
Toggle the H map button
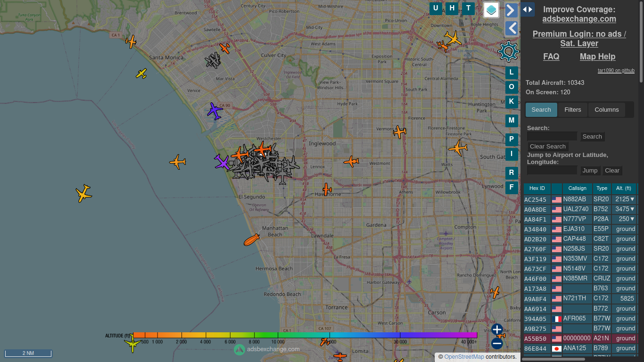pos(452,8)
